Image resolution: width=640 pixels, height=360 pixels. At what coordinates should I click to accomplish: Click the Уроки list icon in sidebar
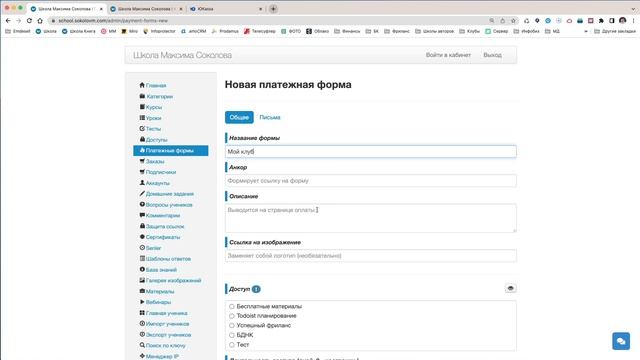[x=142, y=118]
